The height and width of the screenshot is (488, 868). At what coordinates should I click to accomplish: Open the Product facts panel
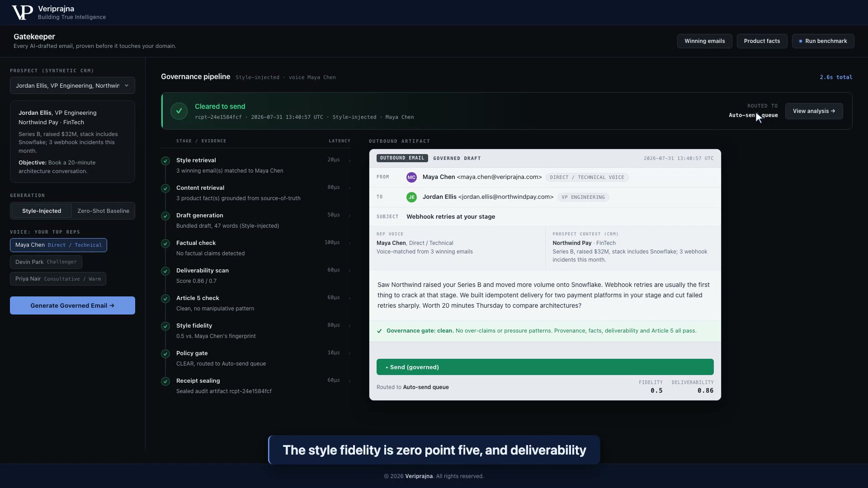coord(762,41)
